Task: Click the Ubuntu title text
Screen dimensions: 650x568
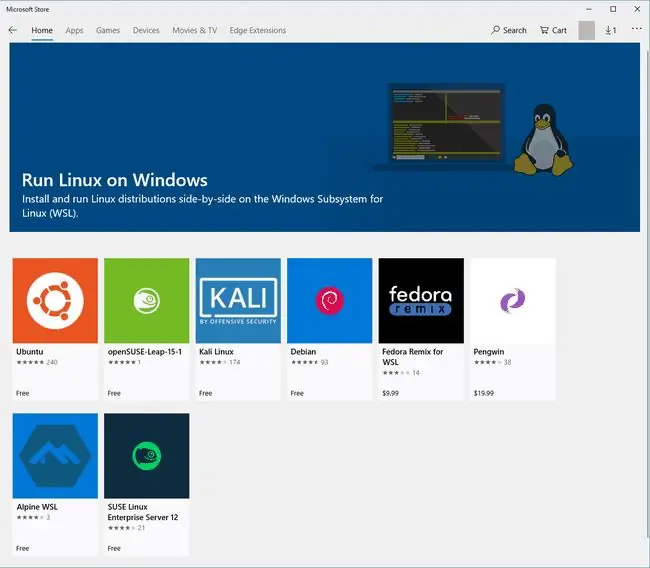Action: pyautogui.click(x=29, y=352)
